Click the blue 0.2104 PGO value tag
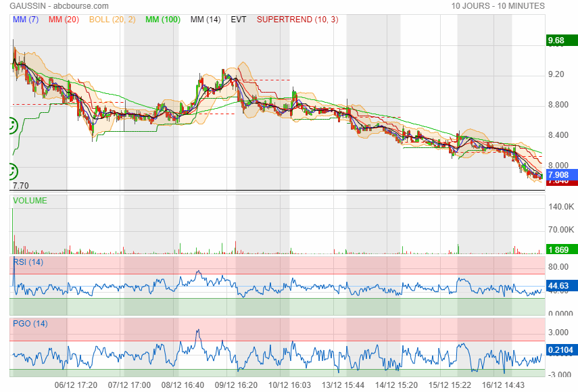This screenshot has height=392, width=578. click(x=562, y=349)
